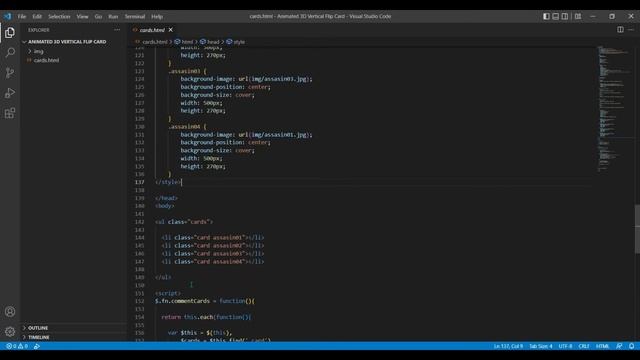Click the script tag on line 151

point(168,293)
